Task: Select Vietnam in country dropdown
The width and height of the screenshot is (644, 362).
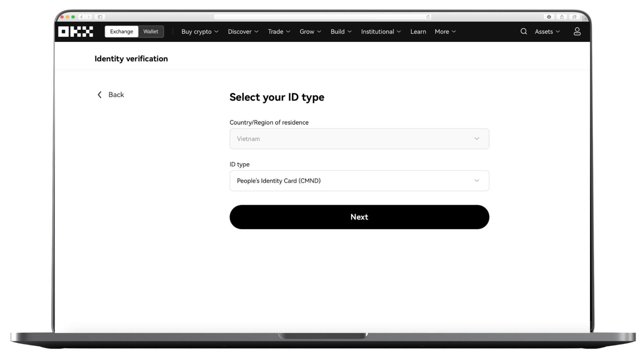Action: coord(359,138)
